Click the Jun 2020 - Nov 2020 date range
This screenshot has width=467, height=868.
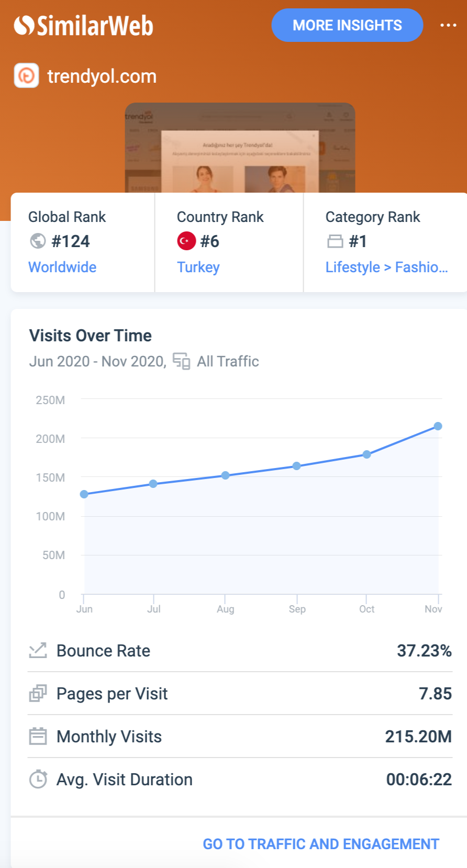click(97, 361)
